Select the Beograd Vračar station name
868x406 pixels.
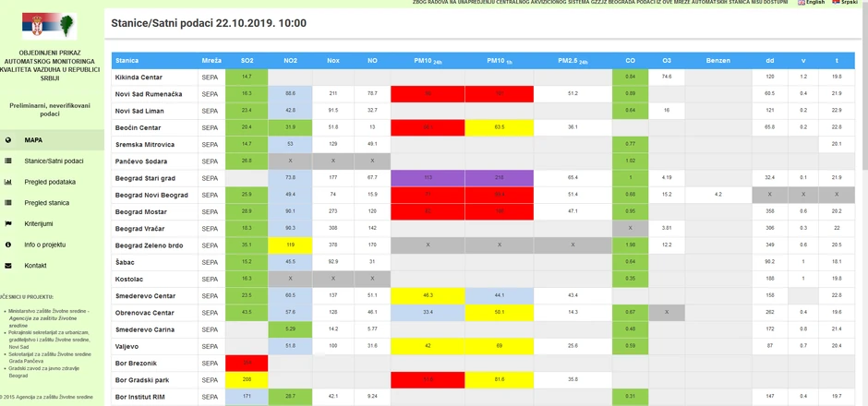coord(139,229)
